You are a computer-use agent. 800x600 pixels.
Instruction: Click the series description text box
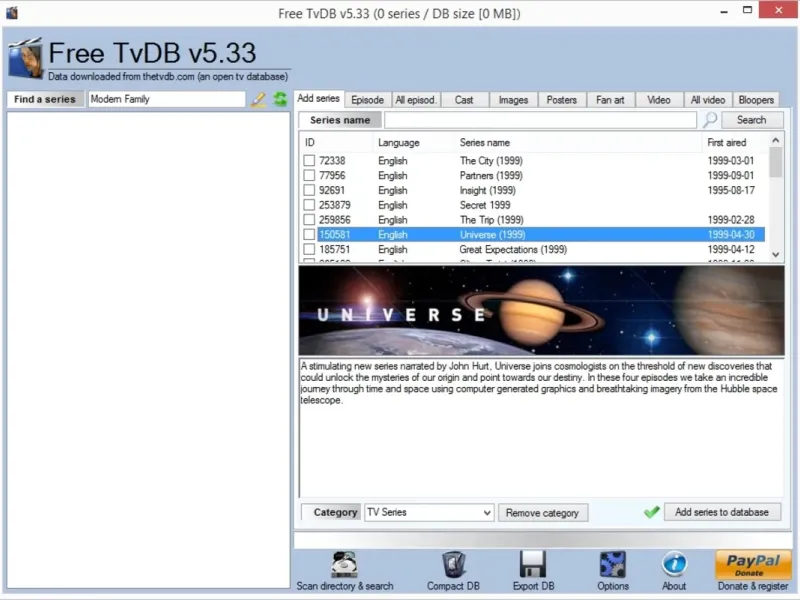pyautogui.click(x=541, y=428)
